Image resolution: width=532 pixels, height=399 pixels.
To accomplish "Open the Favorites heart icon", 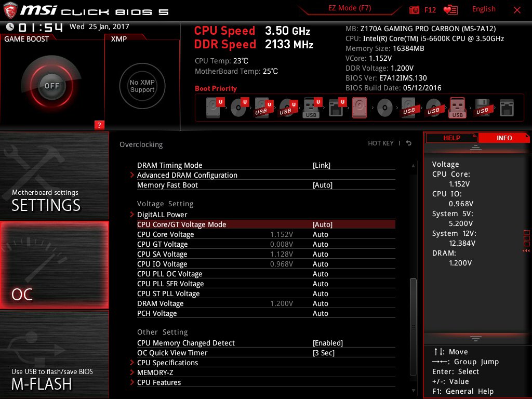I will (x=450, y=10).
